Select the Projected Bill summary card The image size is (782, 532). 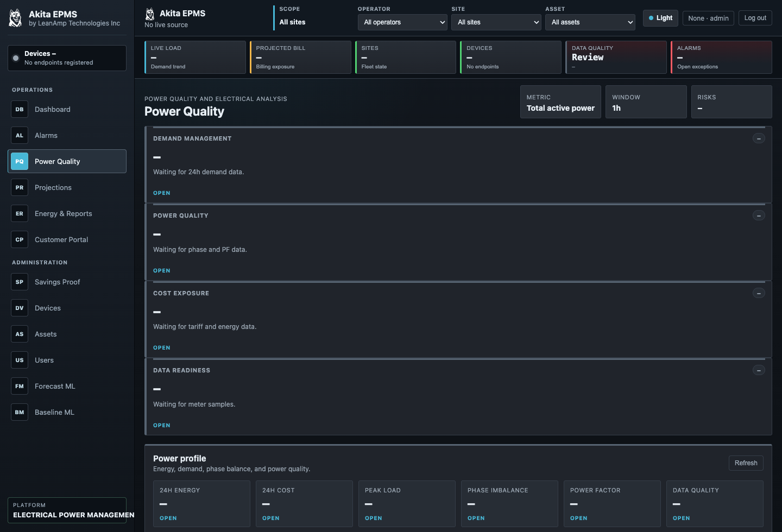coord(300,57)
